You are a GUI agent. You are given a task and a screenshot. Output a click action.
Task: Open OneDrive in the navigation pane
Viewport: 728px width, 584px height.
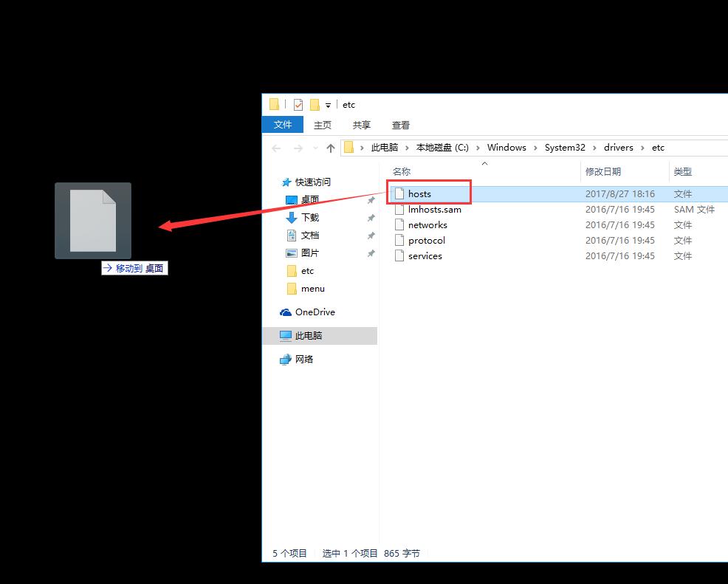point(315,312)
